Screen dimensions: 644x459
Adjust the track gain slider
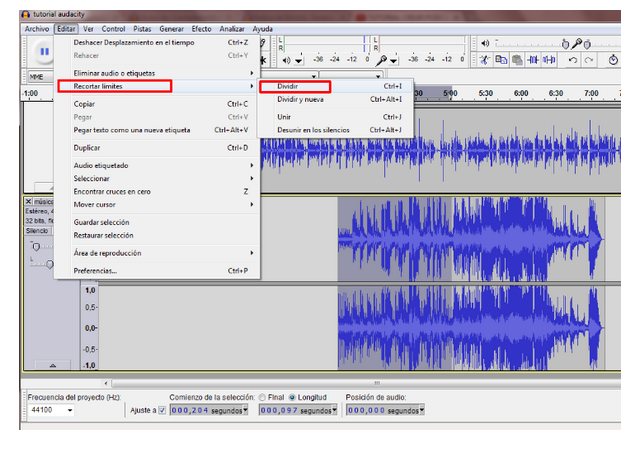point(36,246)
